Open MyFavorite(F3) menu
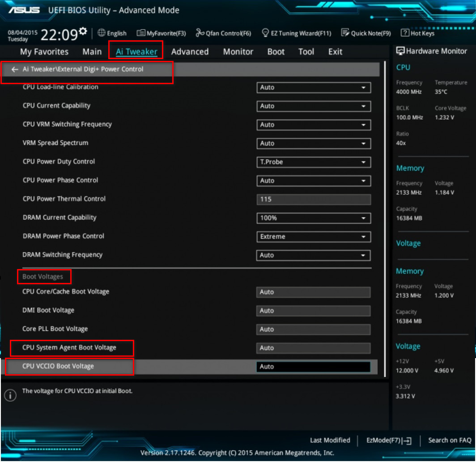Viewport: 476px width, 462px height. click(x=161, y=33)
